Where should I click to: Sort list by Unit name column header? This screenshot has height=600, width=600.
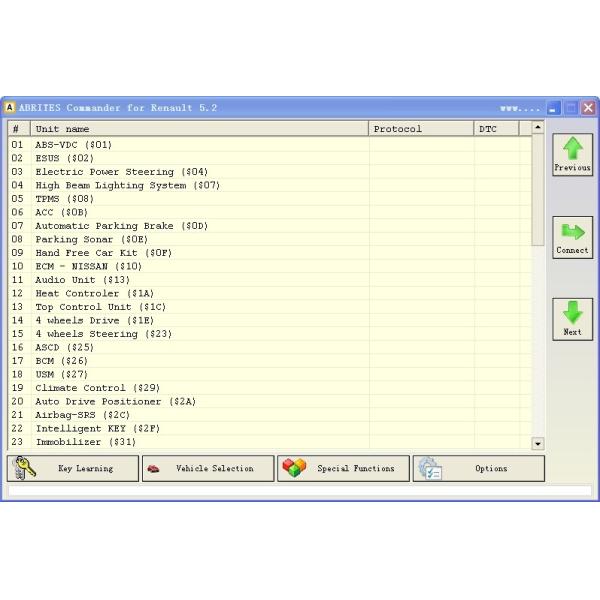tap(200, 129)
